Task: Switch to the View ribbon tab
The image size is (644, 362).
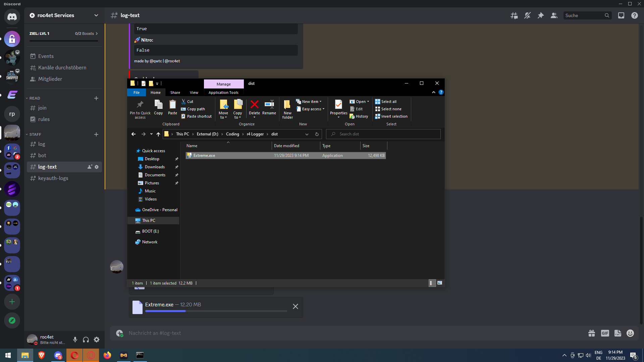Action: pos(194,93)
